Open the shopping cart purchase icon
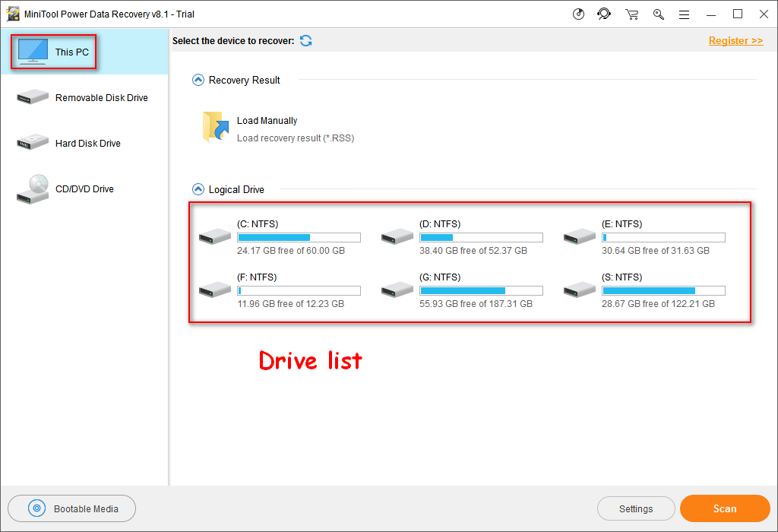 pyautogui.click(x=631, y=14)
